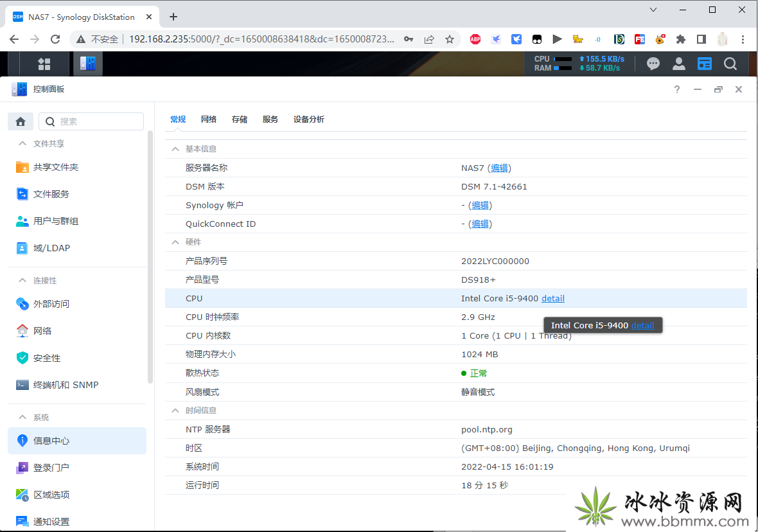Click the saved password key icon
Image resolution: width=758 pixels, height=532 pixels.
pos(409,39)
